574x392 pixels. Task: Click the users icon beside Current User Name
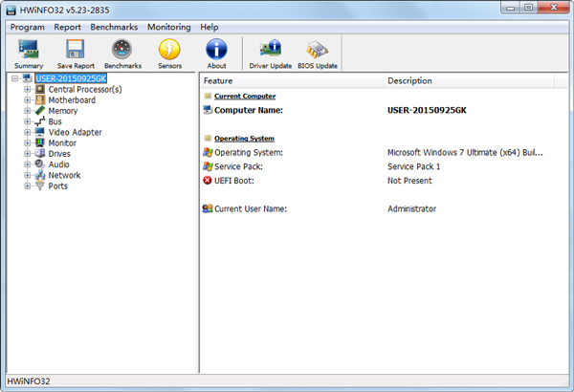pos(208,208)
